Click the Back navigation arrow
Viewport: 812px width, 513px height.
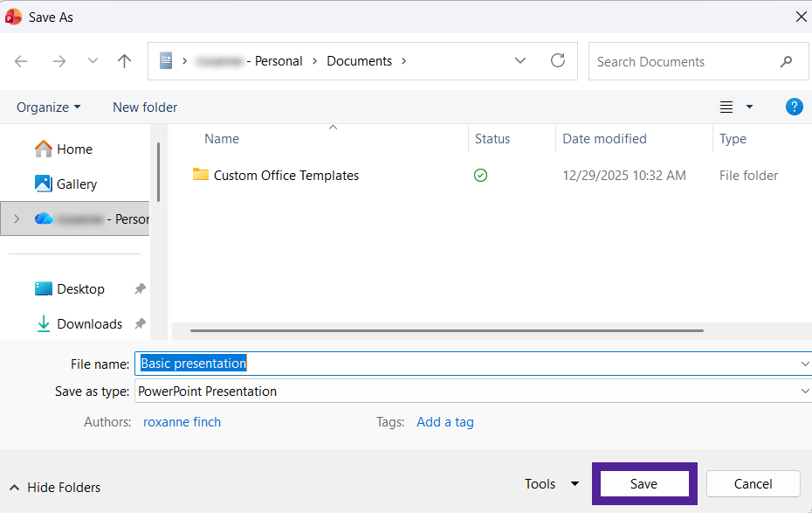[x=22, y=61]
